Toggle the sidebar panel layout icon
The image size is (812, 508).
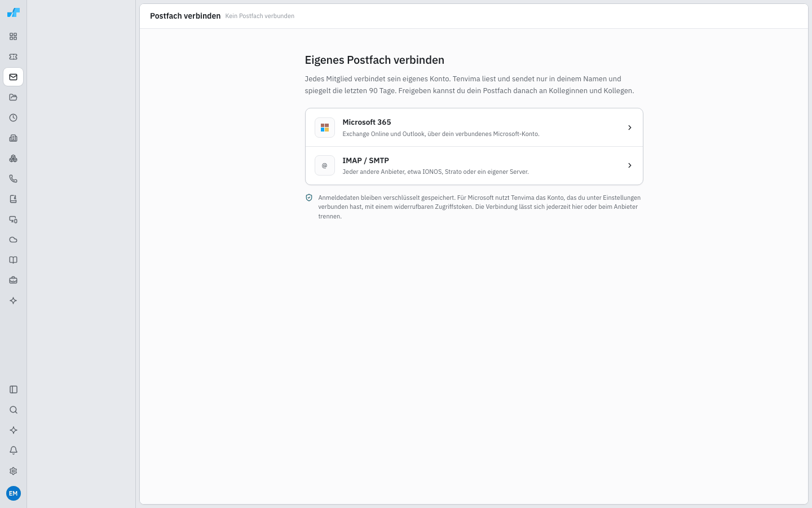(x=14, y=389)
